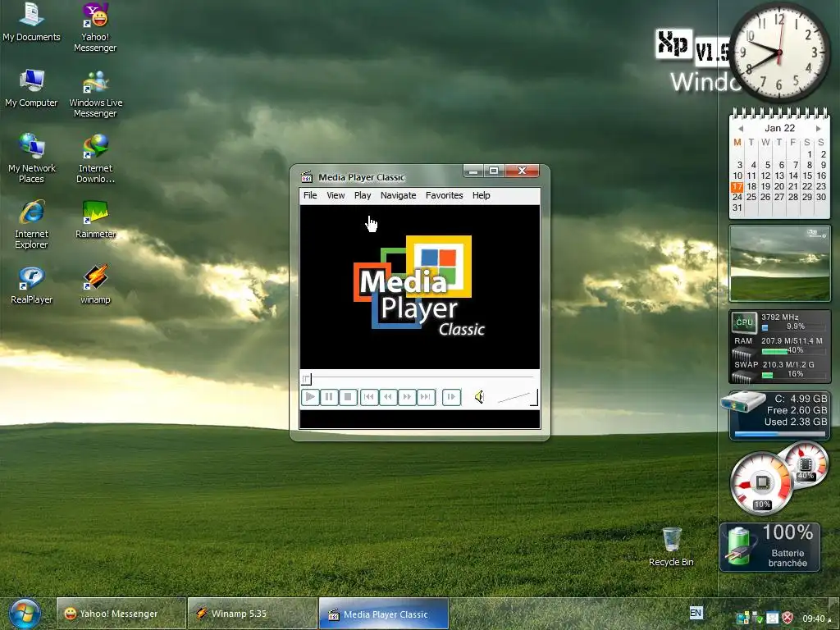
Task: Click the SWAP chip icon in system monitor widget
Action: pos(743,377)
